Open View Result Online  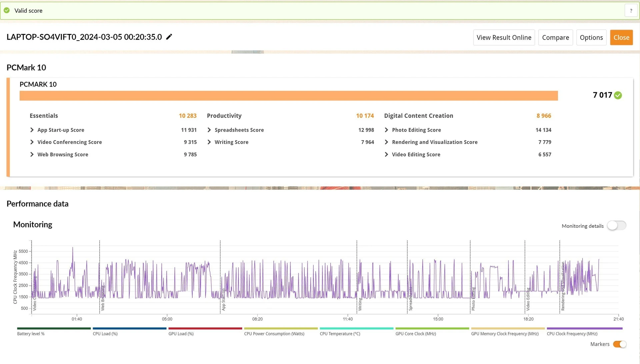click(x=504, y=37)
